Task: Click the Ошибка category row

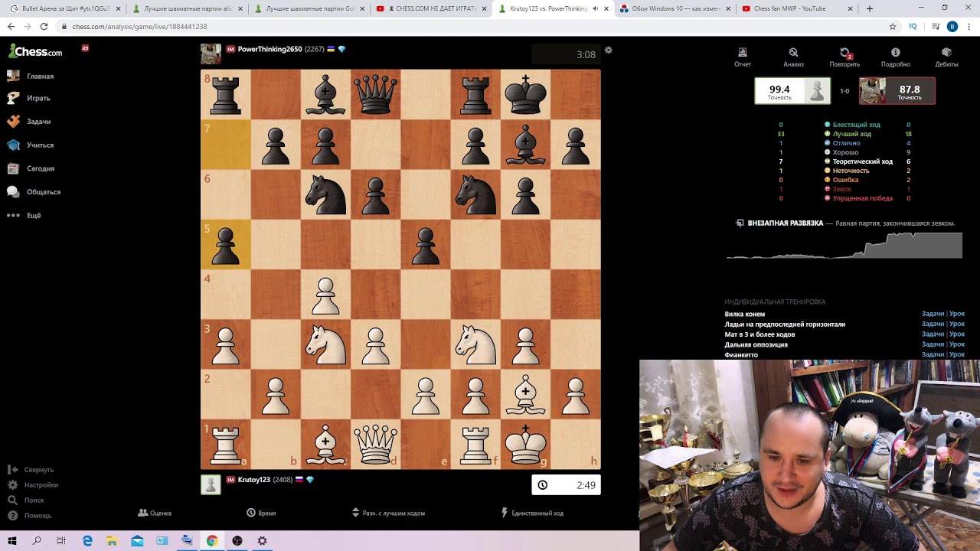Action: [x=844, y=180]
